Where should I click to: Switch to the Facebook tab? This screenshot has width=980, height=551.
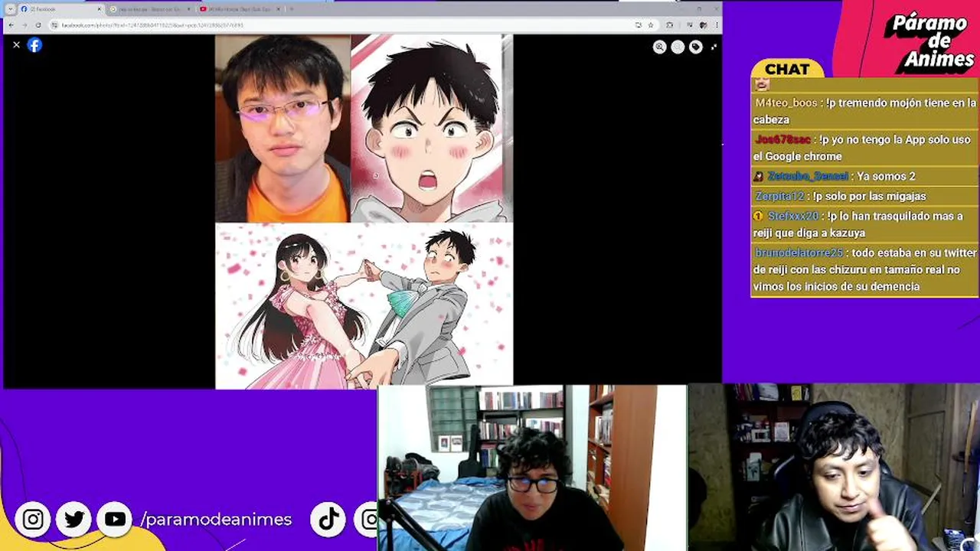pos(61,9)
